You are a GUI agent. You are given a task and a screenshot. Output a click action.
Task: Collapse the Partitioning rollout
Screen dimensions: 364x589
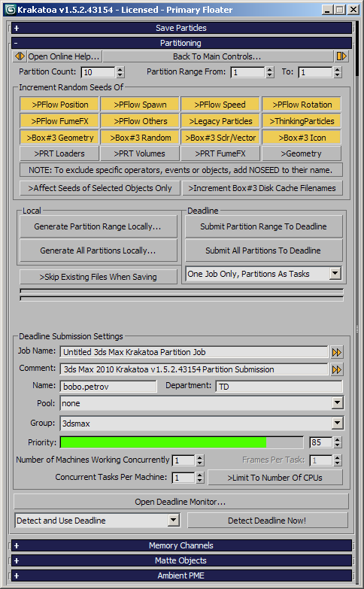[x=181, y=43]
